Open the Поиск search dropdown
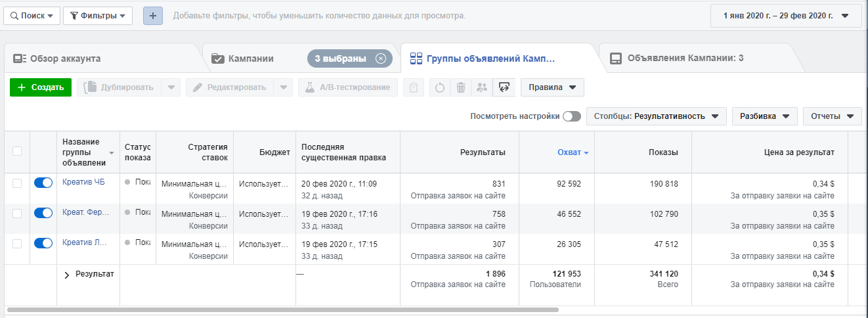 click(x=32, y=16)
